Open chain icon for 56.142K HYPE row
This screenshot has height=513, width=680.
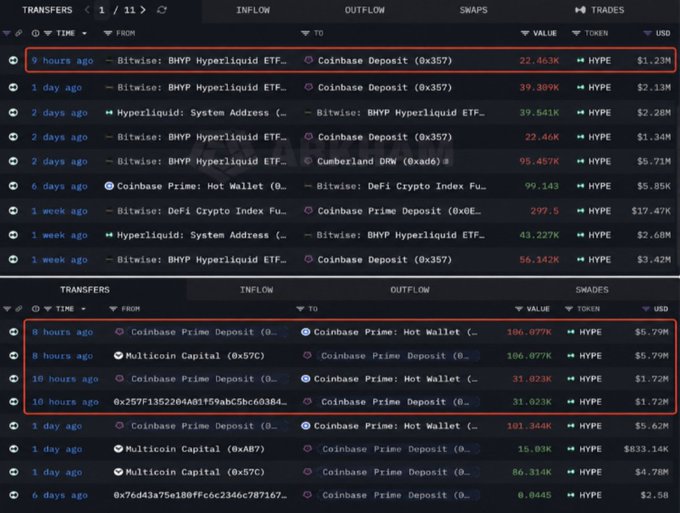pos(13,259)
